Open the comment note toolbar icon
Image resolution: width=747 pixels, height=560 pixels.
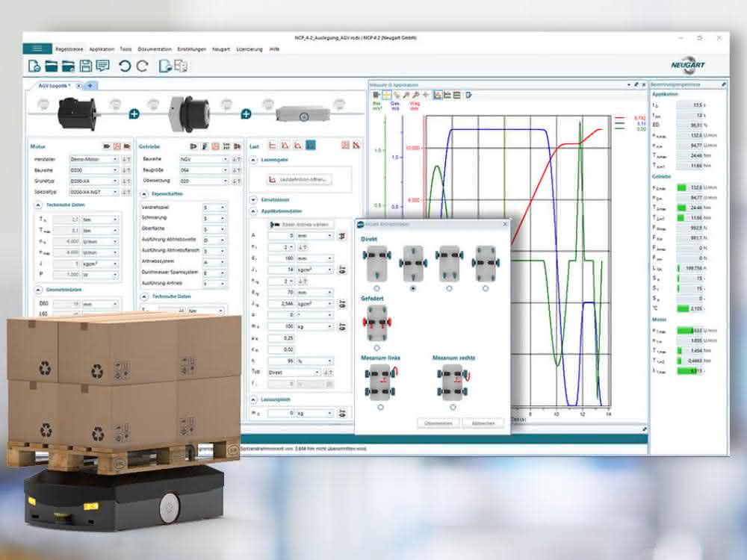pos(102,66)
